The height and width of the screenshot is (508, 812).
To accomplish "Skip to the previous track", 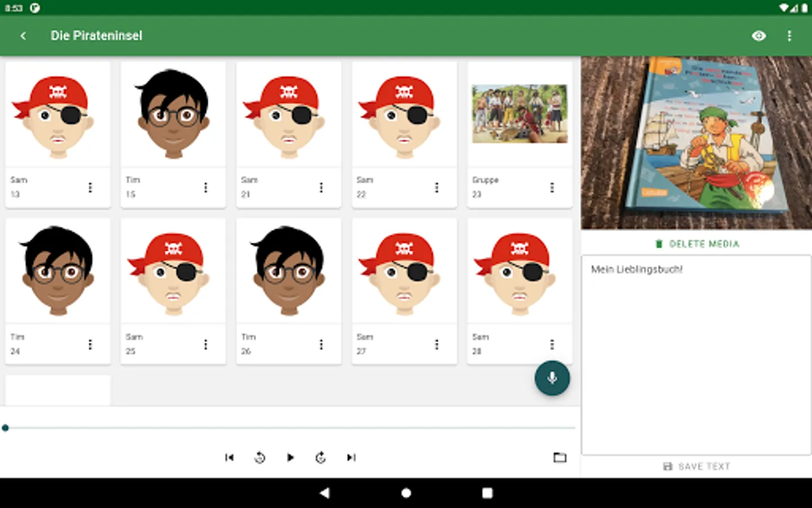I will (230, 457).
